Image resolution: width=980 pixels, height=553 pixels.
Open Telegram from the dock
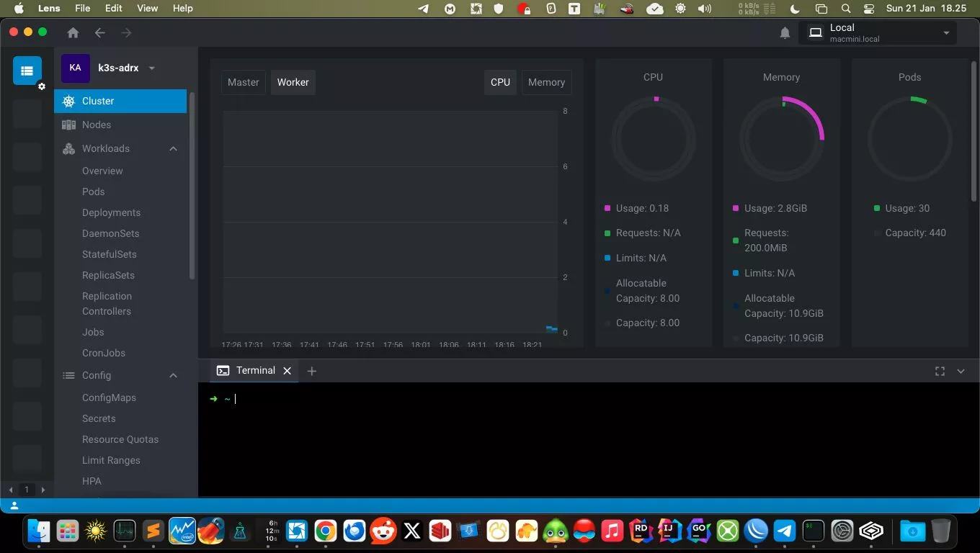[785, 531]
